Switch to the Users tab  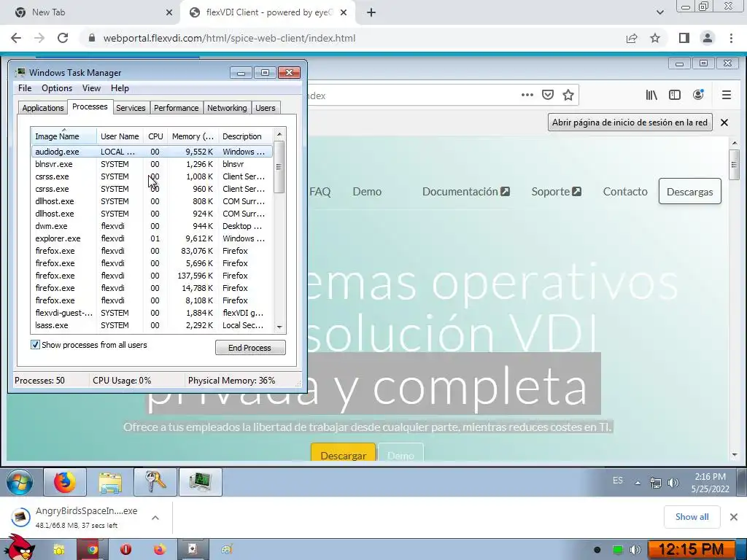pyautogui.click(x=265, y=108)
